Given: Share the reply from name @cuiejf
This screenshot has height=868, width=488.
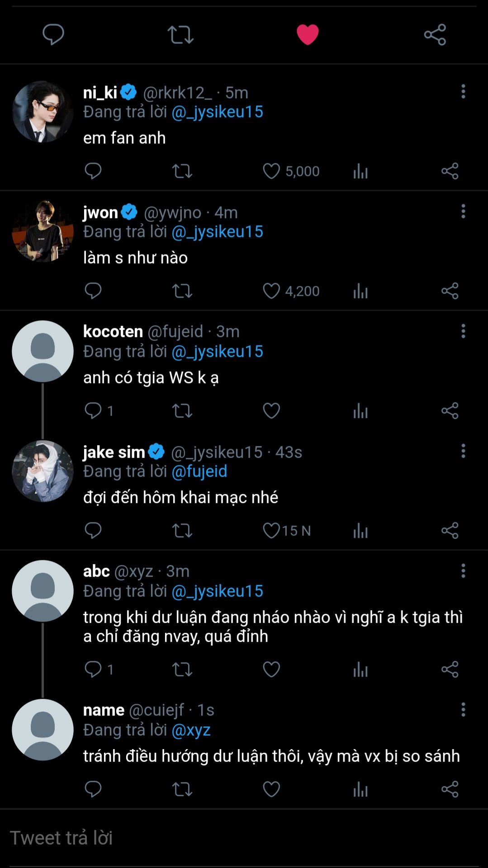Looking at the screenshot, I should click(450, 789).
